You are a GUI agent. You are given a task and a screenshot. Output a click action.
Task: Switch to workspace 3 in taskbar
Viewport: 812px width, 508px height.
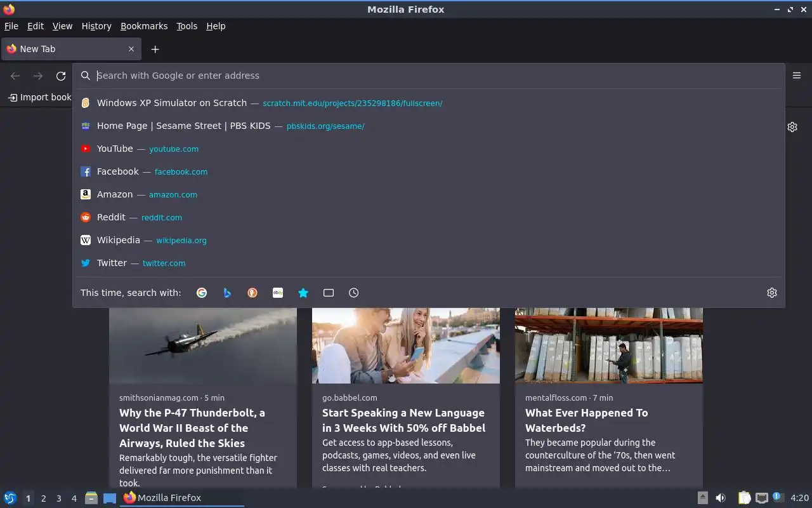(x=58, y=498)
